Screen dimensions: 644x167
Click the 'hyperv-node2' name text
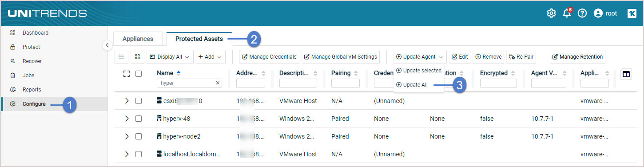(182, 136)
